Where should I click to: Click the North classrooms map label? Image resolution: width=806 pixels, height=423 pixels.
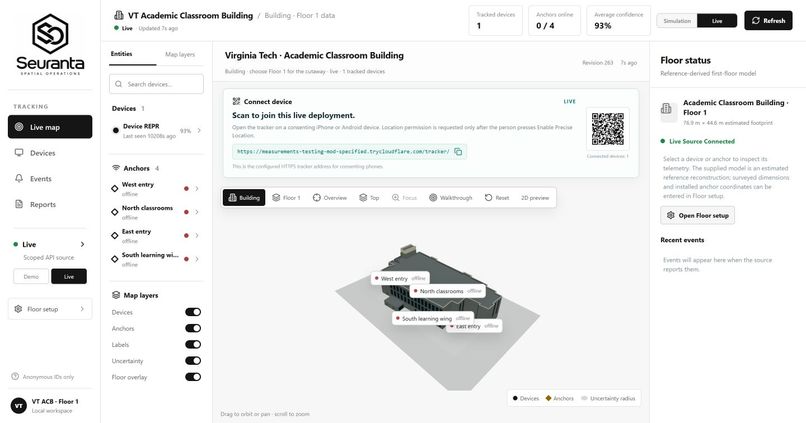pos(448,291)
